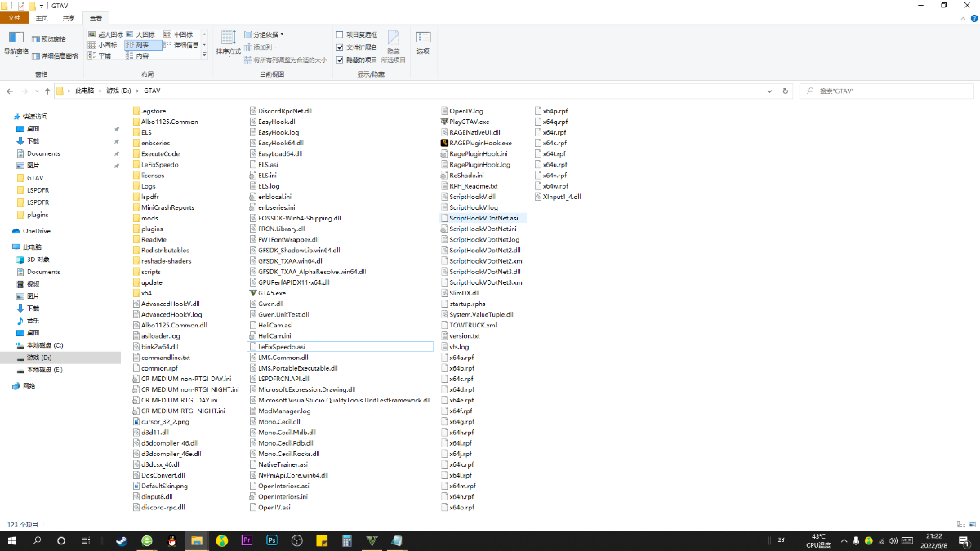The width and height of the screenshot is (980, 551).
Task: Switch to the 共享 share ribbon tab
Action: 69,18
